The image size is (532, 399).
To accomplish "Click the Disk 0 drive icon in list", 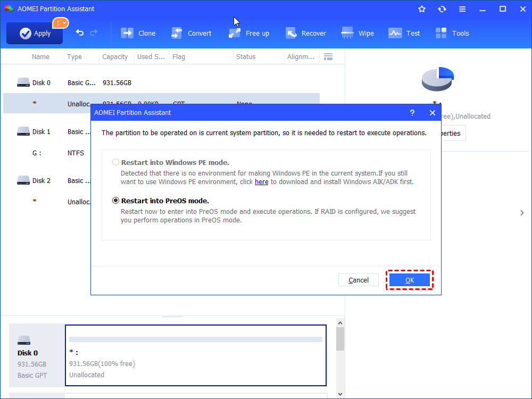I will coord(23,82).
